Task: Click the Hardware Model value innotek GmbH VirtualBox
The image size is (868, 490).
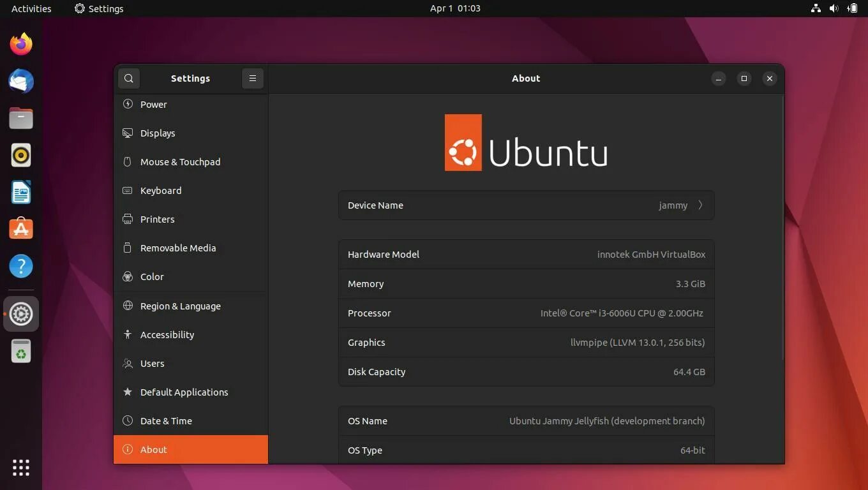Action: (x=651, y=254)
